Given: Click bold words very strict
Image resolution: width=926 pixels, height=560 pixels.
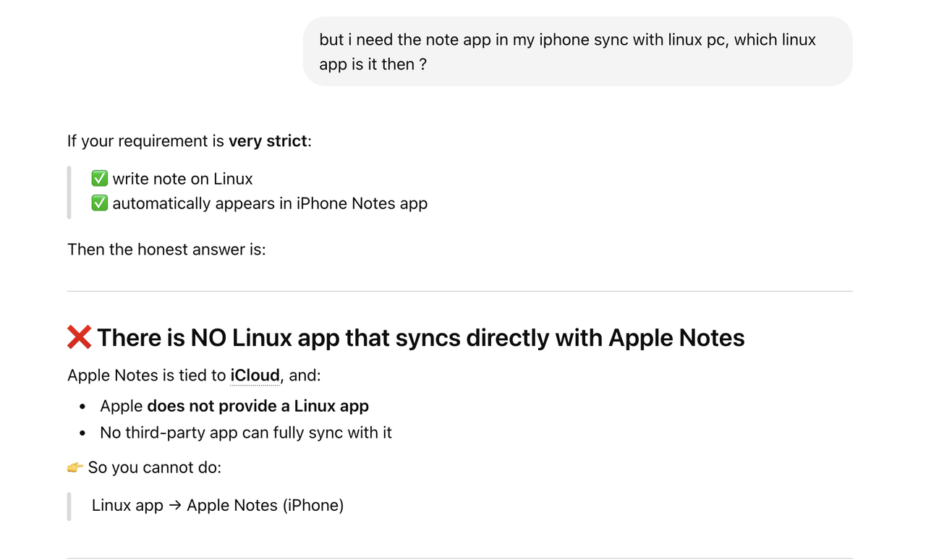Looking at the screenshot, I should [x=268, y=141].
